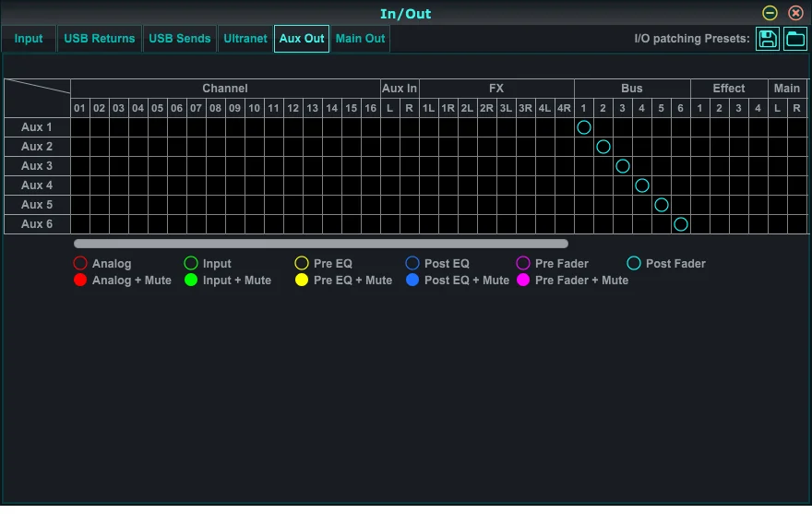Click the Aux In group header
The width and height of the screenshot is (812, 514).
tap(400, 89)
